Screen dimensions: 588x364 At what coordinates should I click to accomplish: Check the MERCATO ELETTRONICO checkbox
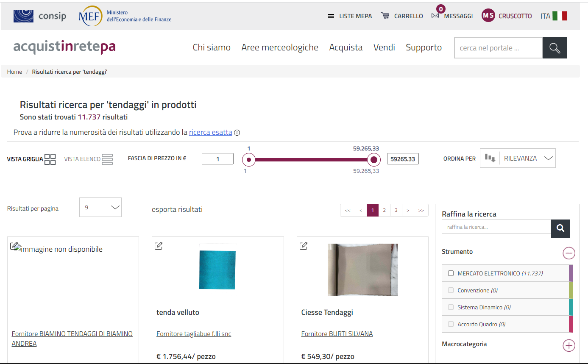click(451, 273)
